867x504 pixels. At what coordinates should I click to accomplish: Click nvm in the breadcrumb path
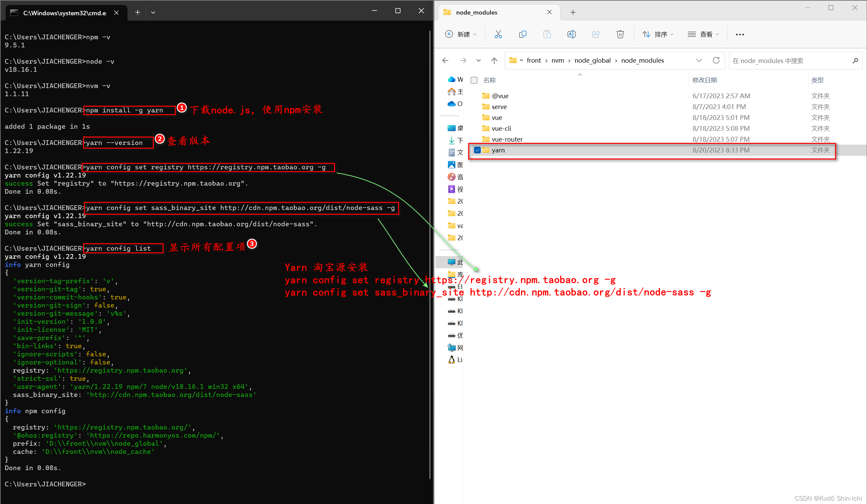tap(557, 61)
